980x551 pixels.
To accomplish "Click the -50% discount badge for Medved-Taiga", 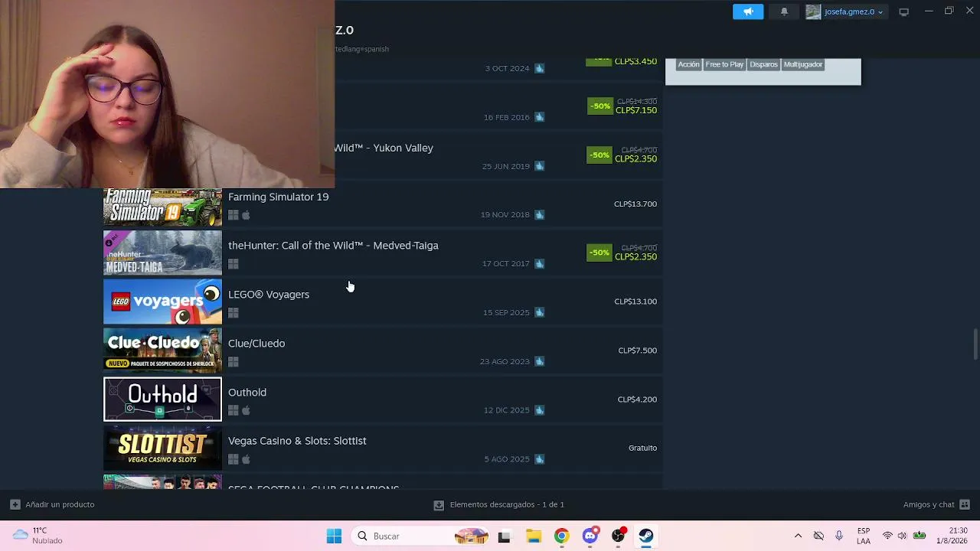I will 599,253.
